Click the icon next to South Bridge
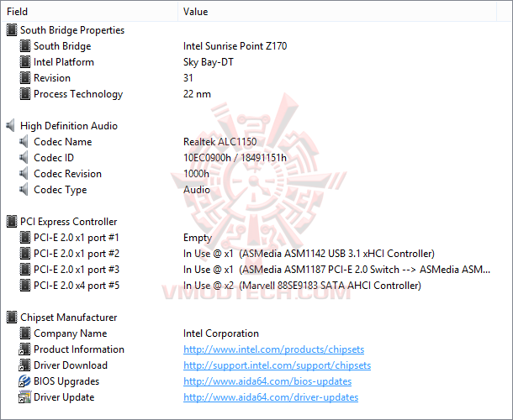Image resolution: width=513 pixels, height=420 pixels. 25,46
